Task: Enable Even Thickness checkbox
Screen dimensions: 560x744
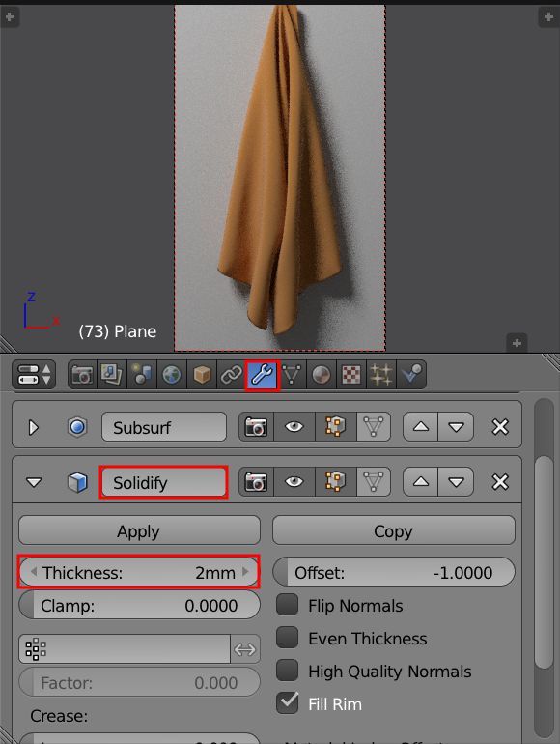Action: coord(288,638)
